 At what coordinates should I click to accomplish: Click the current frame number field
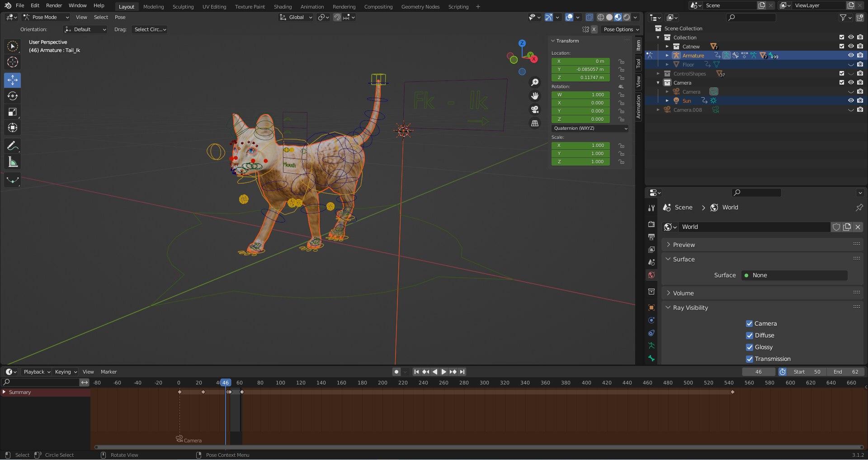click(759, 372)
